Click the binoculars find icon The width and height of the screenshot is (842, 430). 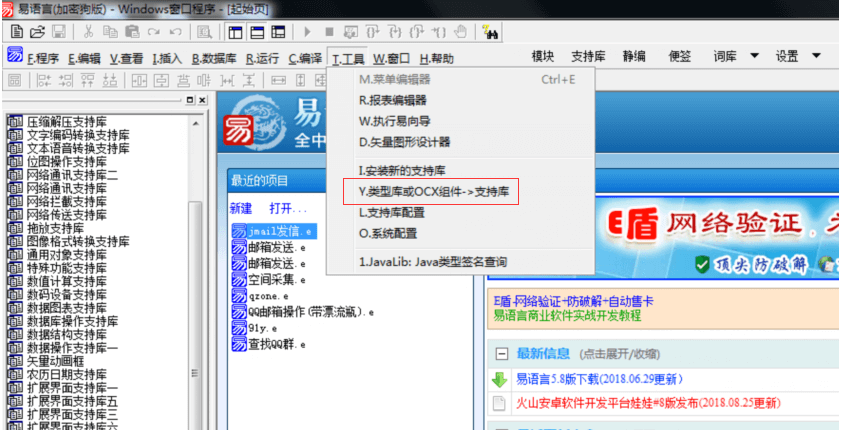(x=490, y=32)
